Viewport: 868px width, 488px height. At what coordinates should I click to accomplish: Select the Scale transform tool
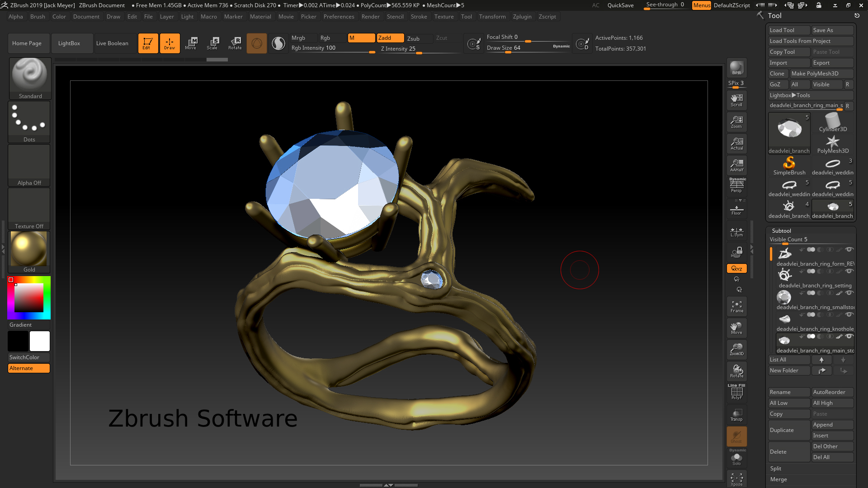(212, 43)
